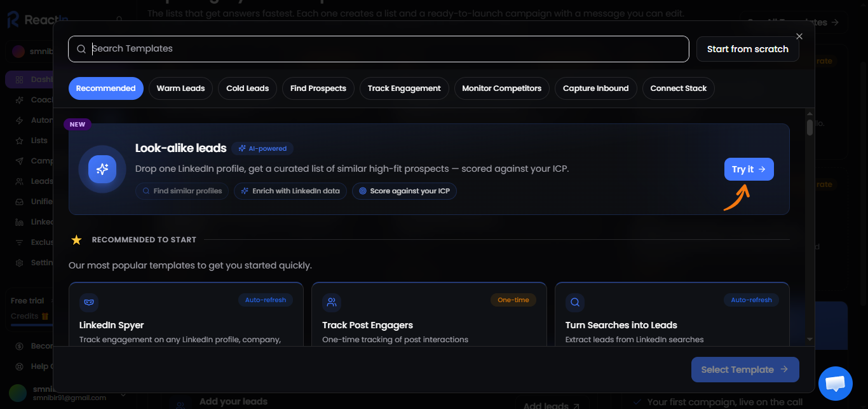Close the templates dialog
Image resolution: width=868 pixels, height=409 pixels.
coord(799,36)
